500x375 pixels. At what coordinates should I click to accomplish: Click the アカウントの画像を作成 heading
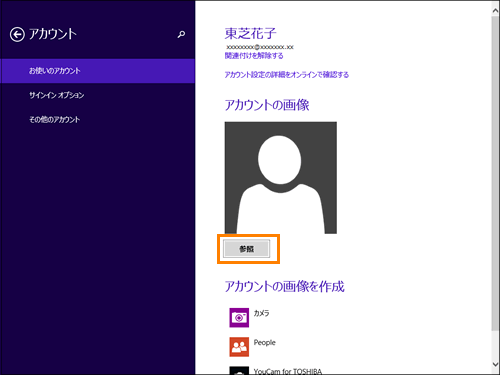285,286
